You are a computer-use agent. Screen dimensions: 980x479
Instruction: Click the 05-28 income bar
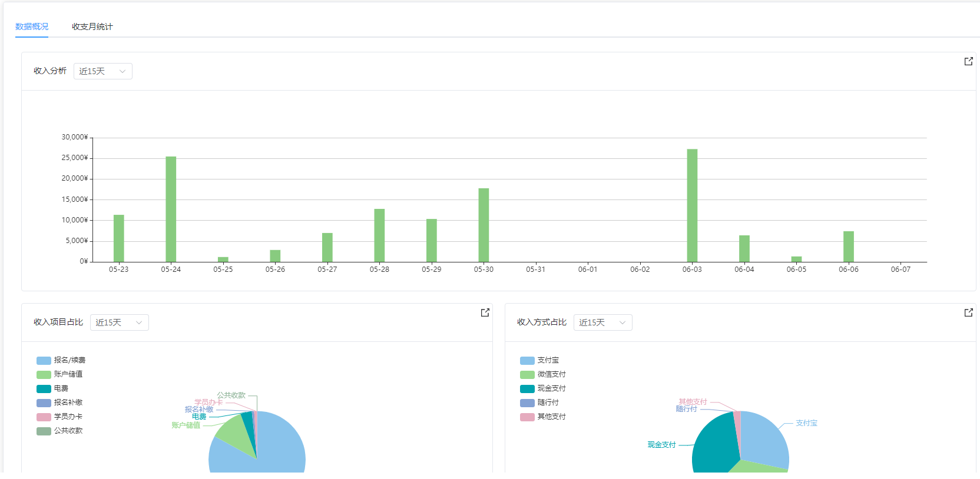[x=379, y=235]
